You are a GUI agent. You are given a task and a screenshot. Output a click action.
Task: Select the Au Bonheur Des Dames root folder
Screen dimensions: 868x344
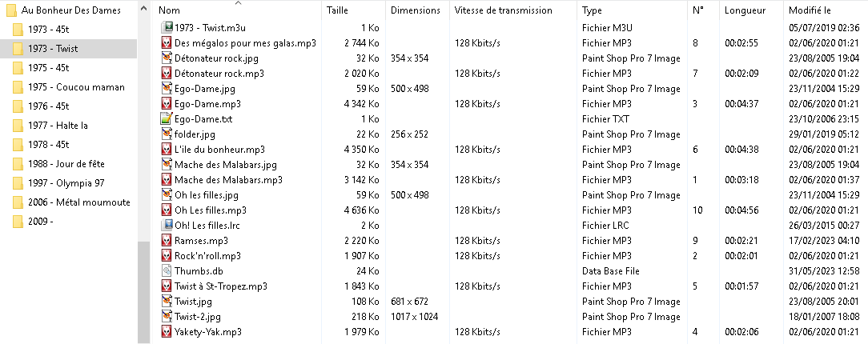tap(69, 10)
